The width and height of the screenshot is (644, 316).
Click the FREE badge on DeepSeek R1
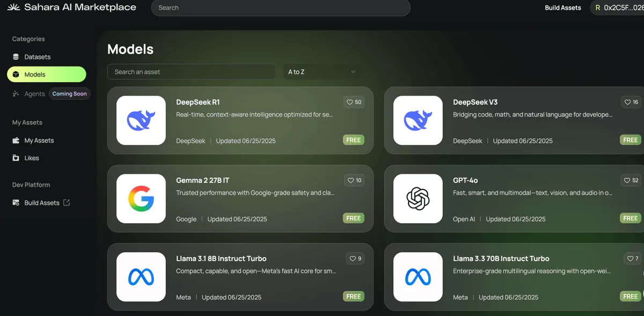[x=354, y=140]
